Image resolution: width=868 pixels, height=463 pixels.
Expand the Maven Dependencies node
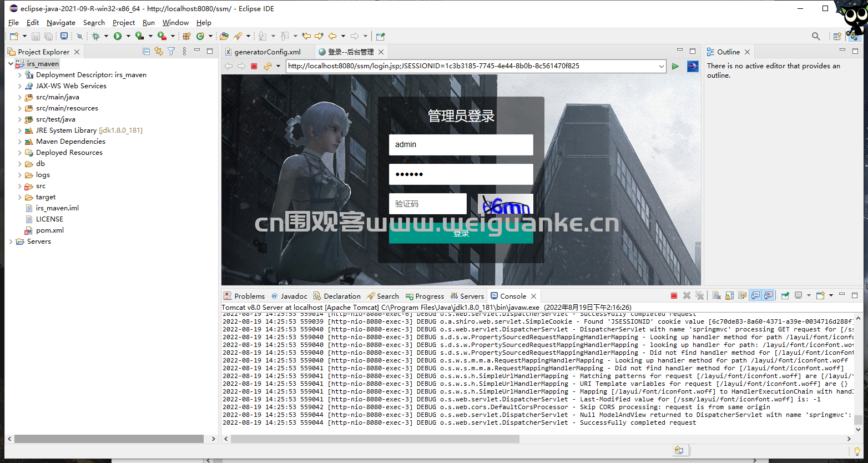[20, 142]
